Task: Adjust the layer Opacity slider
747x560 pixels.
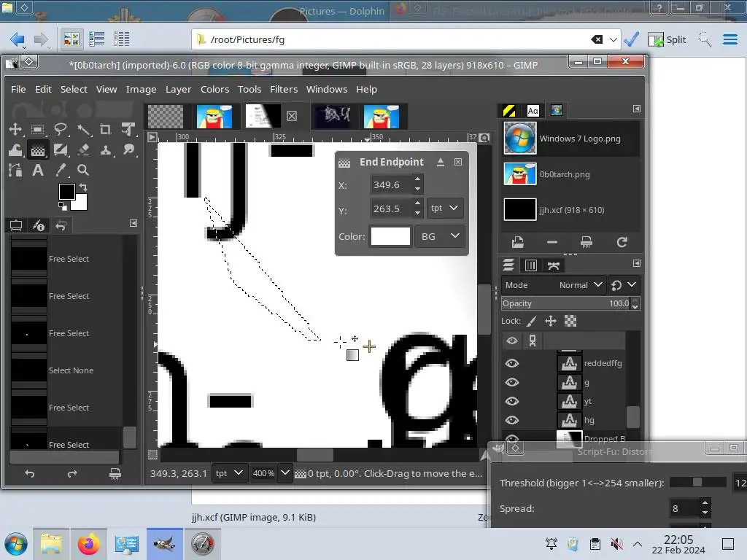Action: click(566, 303)
